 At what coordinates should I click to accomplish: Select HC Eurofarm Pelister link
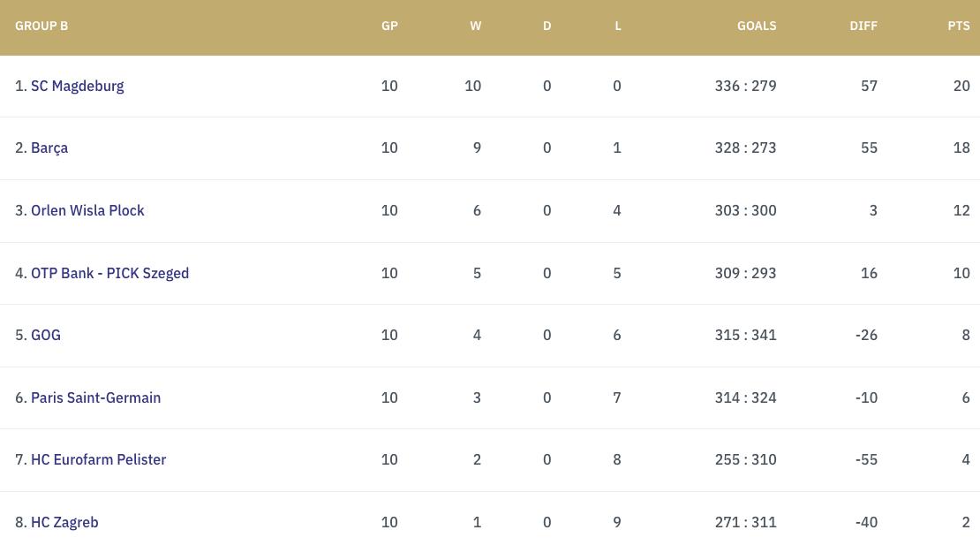pyautogui.click(x=98, y=459)
